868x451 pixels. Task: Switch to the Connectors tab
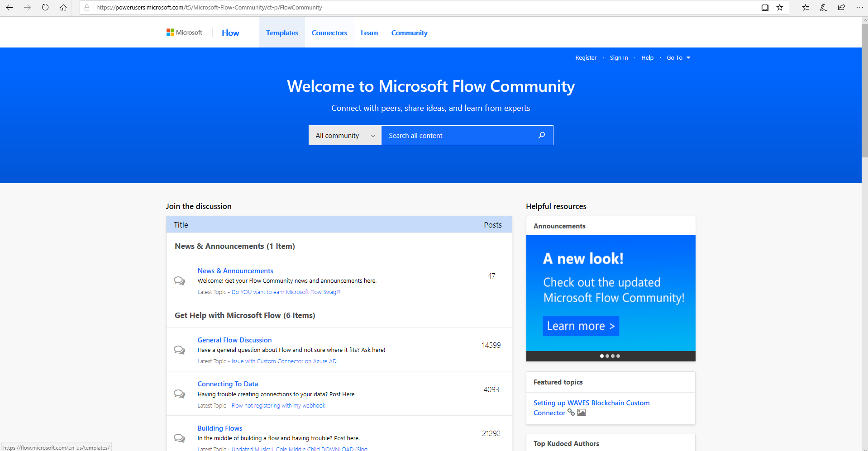click(x=329, y=32)
